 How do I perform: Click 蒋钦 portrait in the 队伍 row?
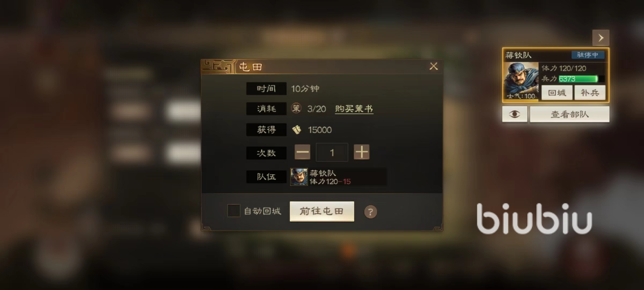point(299,177)
